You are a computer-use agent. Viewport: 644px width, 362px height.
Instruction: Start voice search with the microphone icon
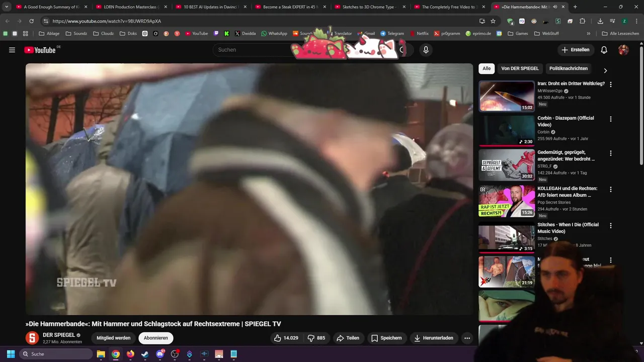click(x=426, y=50)
